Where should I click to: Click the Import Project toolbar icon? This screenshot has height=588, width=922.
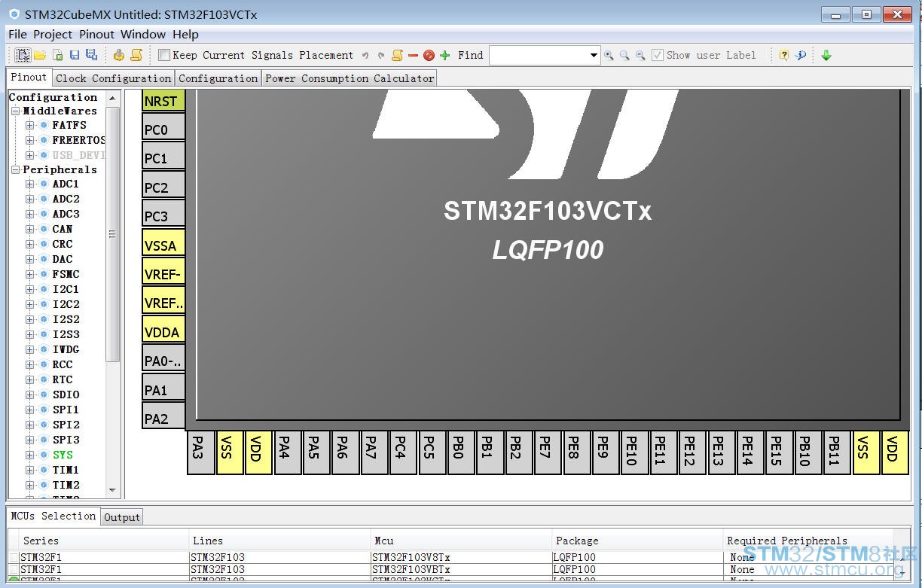[x=56, y=55]
